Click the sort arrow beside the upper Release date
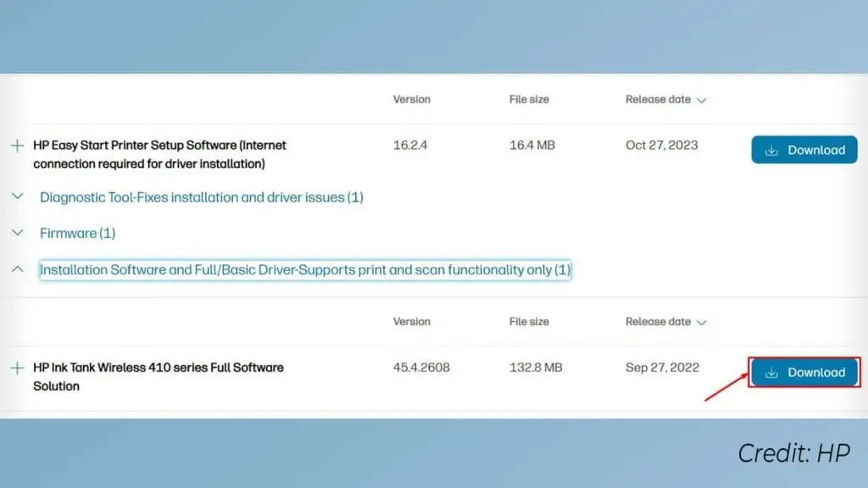Image resolution: width=868 pixels, height=488 pixels. (x=702, y=99)
